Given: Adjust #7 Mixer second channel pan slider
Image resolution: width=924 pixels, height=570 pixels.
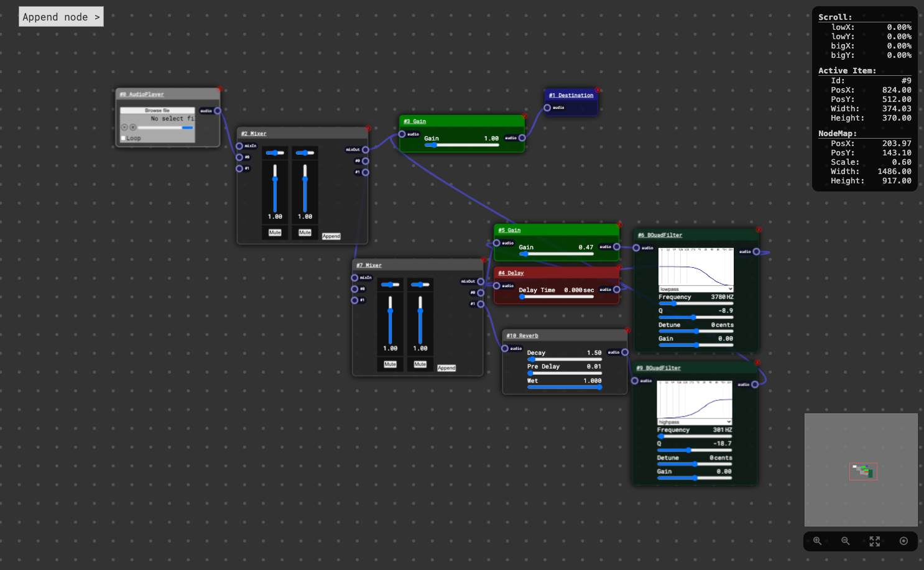Looking at the screenshot, I should (x=420, y=285).
